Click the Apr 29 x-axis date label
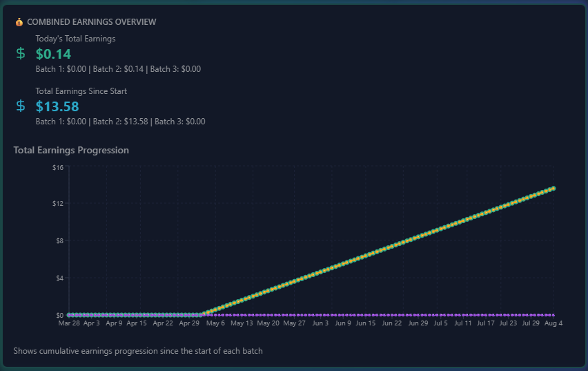The width and height of the screenshot is (588, 371). click(x=189, y=323)
